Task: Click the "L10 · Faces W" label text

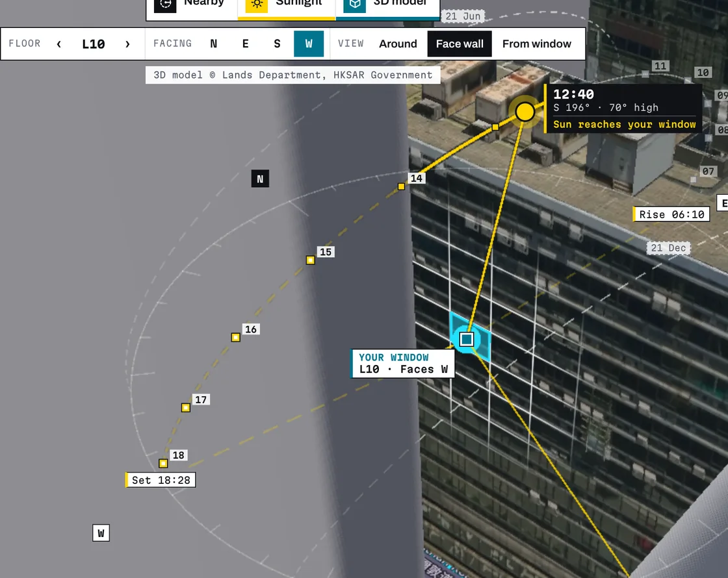Action: (404, 370)
